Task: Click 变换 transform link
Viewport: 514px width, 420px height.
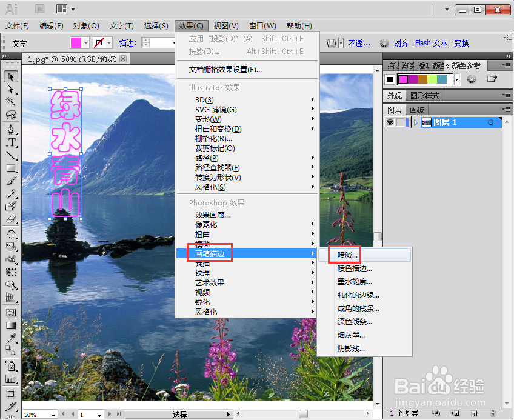Action: (x=461, y=43)
